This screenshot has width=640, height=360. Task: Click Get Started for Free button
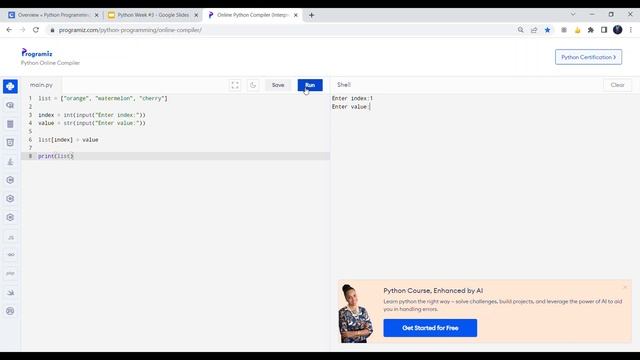coord(430,328)
